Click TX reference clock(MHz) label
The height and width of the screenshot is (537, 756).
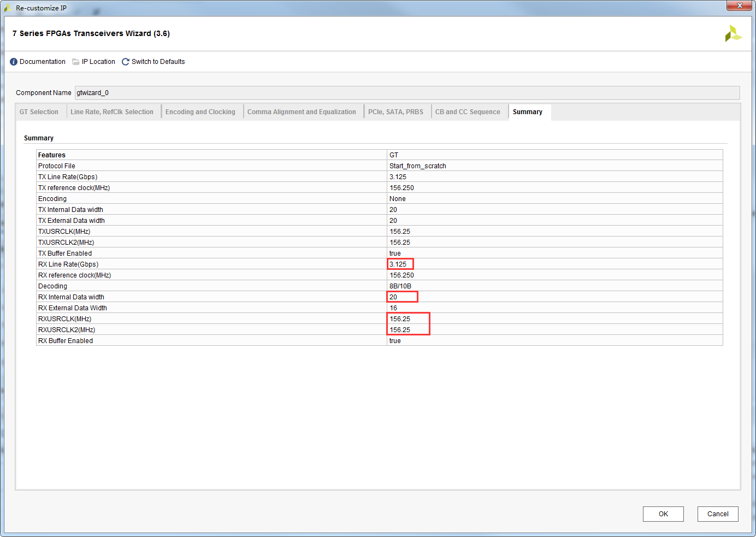pyautogui.click(x=74, y=188)
